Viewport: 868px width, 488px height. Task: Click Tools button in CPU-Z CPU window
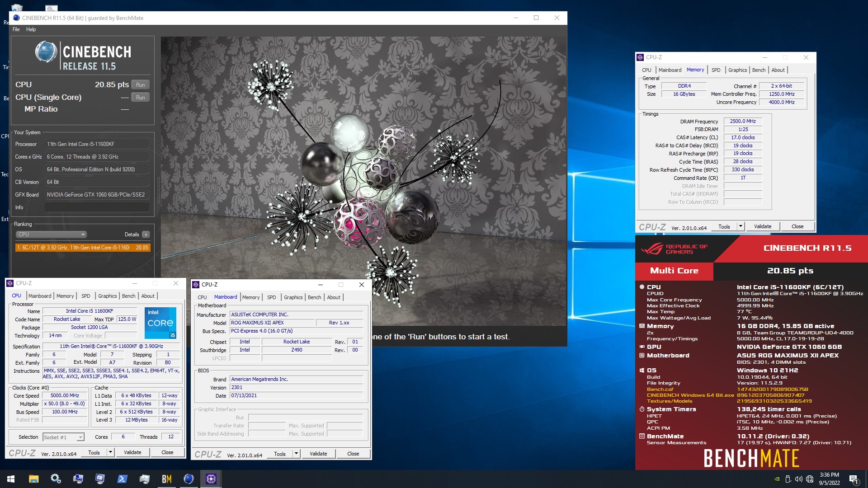(x=94, y=452)
